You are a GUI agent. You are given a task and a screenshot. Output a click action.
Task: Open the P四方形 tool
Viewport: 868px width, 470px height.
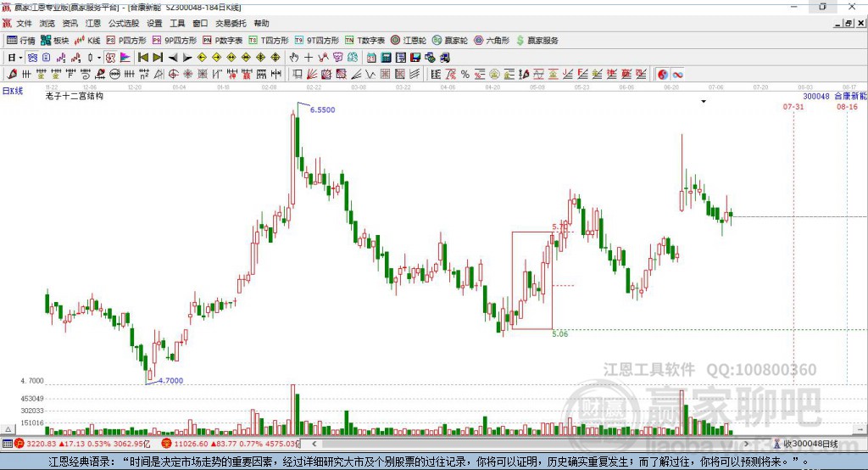[126, 41]
